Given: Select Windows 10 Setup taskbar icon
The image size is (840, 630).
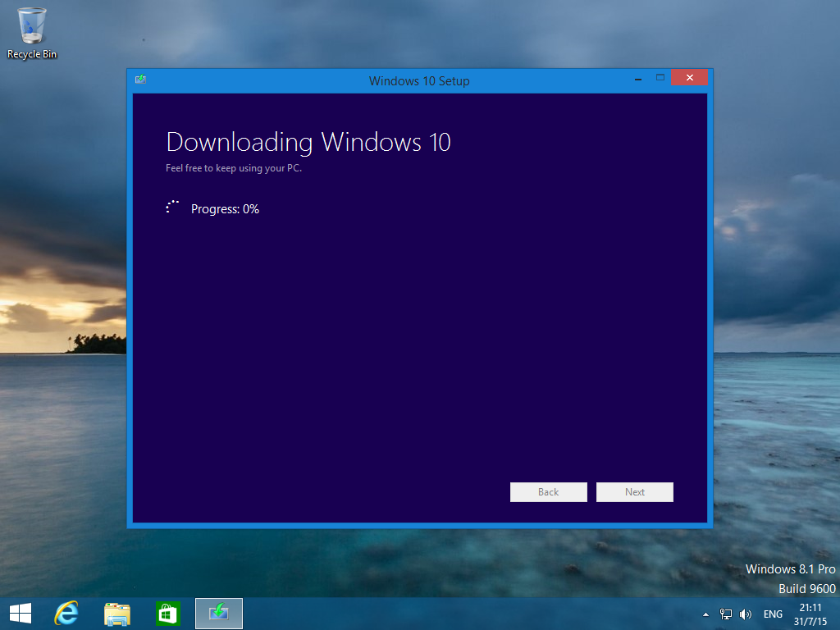Looking at the screenshot, I should tap(218, 614).
